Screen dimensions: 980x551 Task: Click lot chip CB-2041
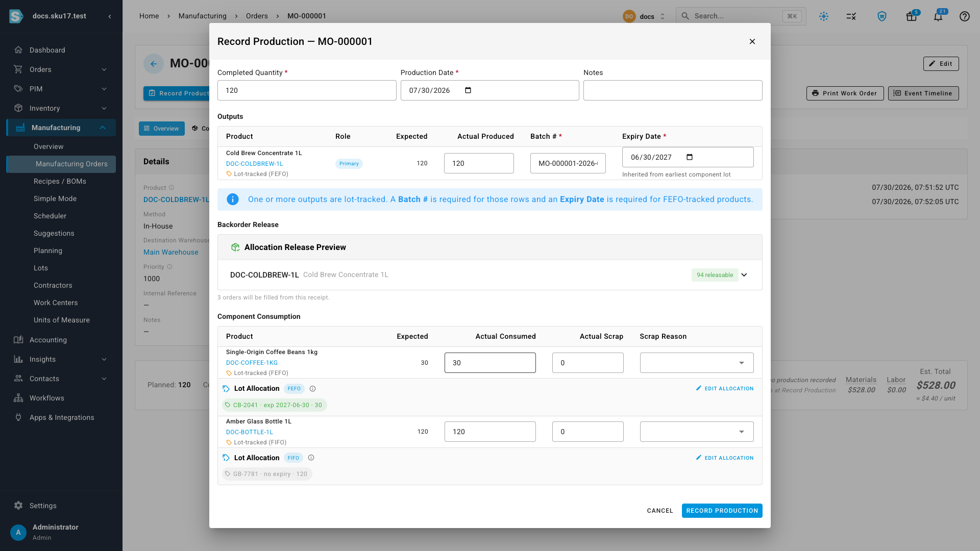click(275, 405)
